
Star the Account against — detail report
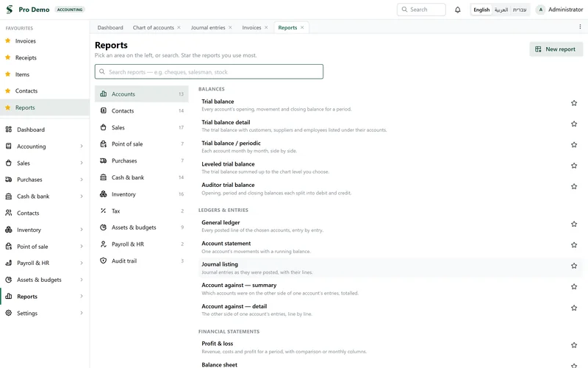click(574, 308)
